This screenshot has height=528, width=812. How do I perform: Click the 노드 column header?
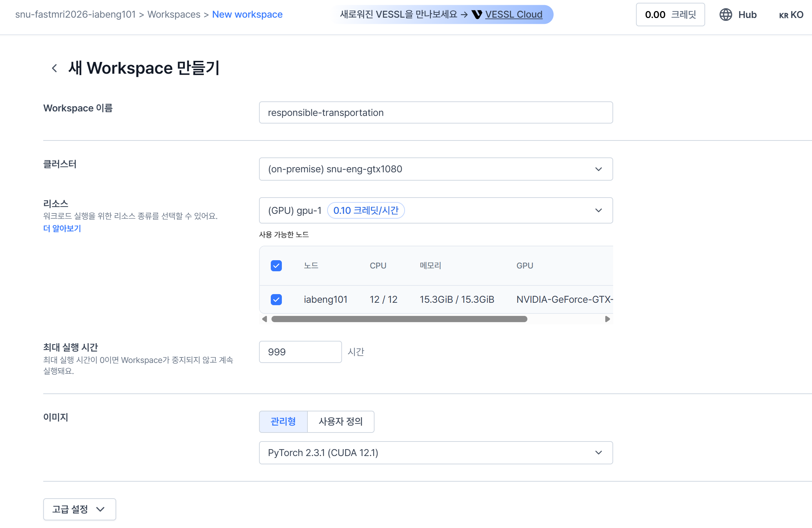coord(311,266)
